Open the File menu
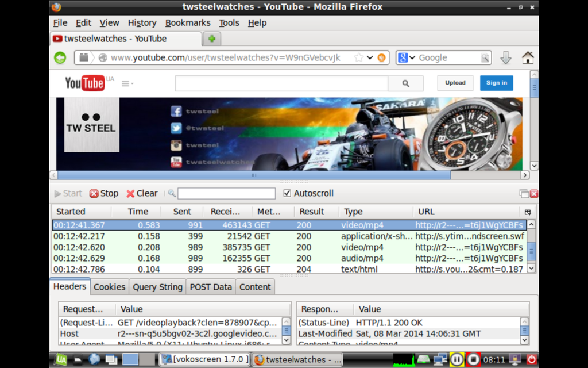This screenshot has width=588, height=368. tap(60, 23)
